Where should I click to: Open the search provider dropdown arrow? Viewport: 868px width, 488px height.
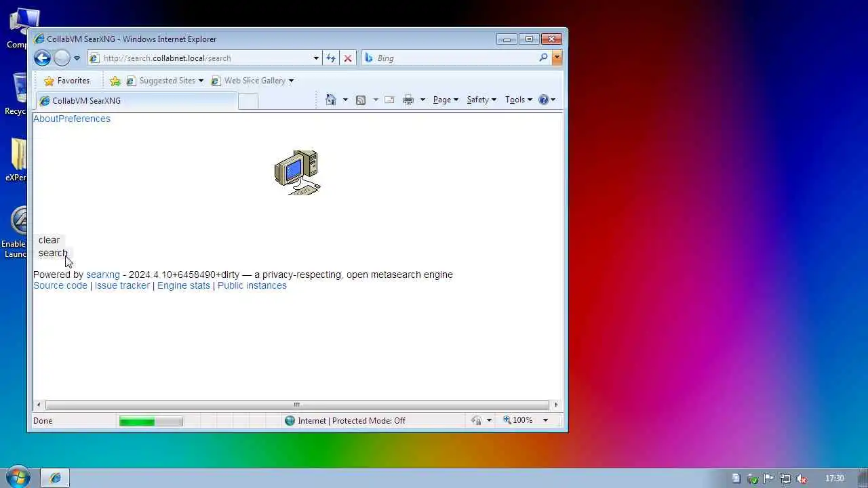tap(557, 58)
